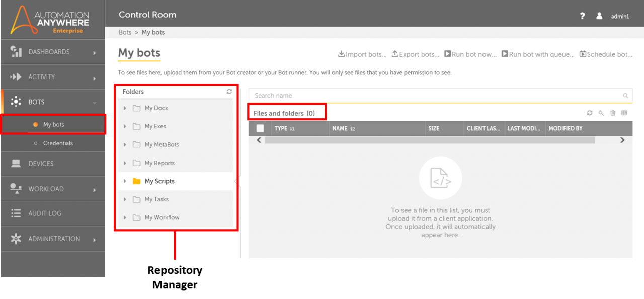Open the Dashboards menu
Screen dimensions: 644x299
click(53, 52)
